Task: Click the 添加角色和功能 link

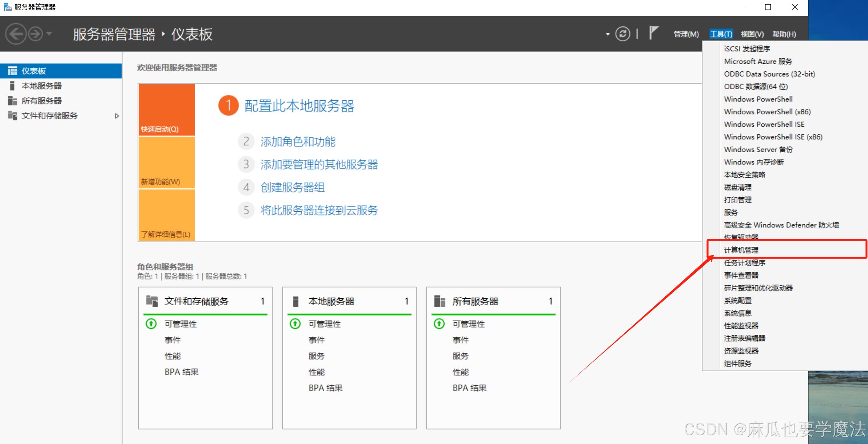Action: click(298, 142)
